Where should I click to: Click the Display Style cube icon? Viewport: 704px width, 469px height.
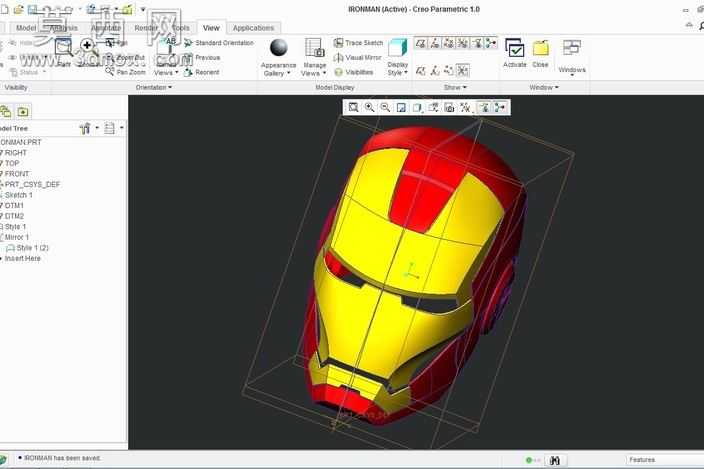click(x=397, y=48)
